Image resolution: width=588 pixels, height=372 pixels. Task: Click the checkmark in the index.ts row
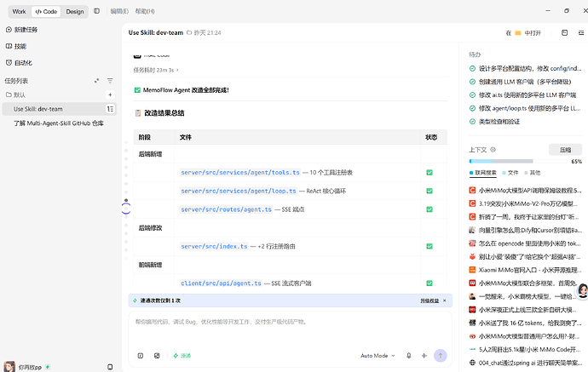(429, 246)
